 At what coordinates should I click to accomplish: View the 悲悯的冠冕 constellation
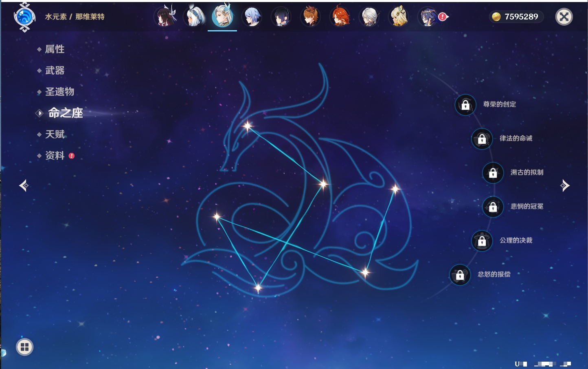(527, 207)
